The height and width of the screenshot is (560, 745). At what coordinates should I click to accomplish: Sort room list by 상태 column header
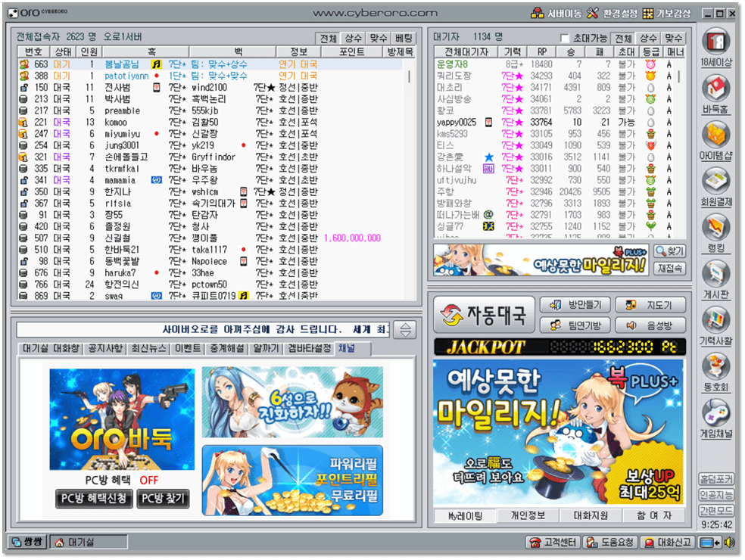[63, 51]
